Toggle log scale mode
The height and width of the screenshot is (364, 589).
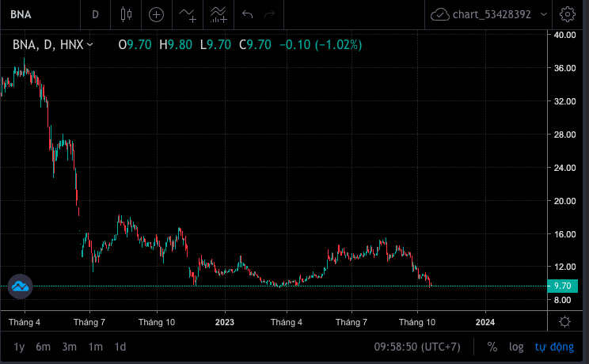point(516,347)
